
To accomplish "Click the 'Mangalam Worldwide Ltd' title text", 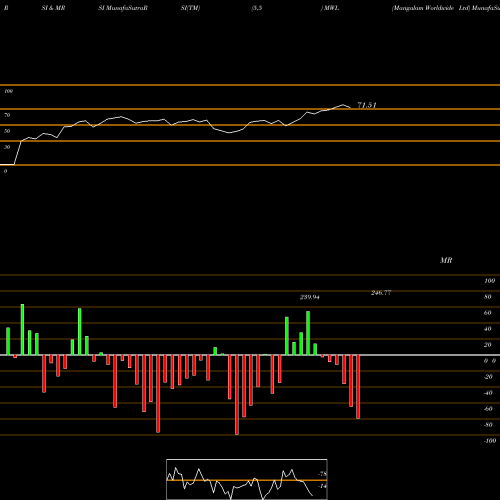I will pos(431,8).
